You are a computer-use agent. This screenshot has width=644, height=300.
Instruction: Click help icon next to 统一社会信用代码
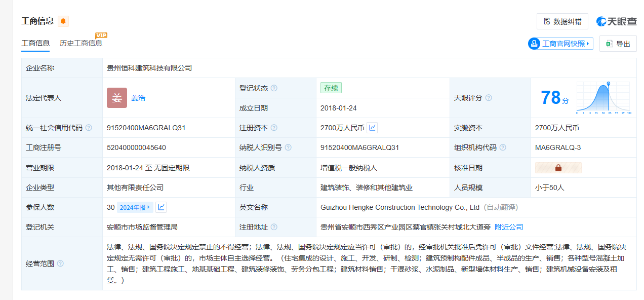coord(89,128)
